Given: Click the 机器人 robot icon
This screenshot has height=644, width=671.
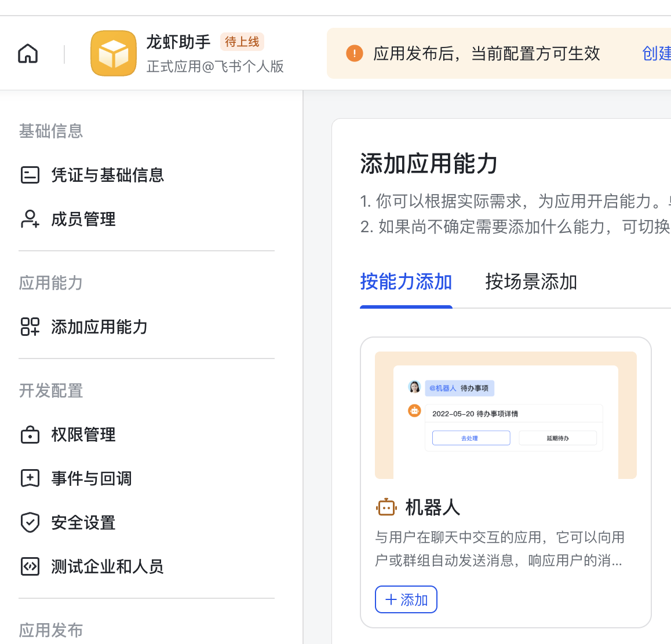Looking at the screenshot, I should point(386,507).
